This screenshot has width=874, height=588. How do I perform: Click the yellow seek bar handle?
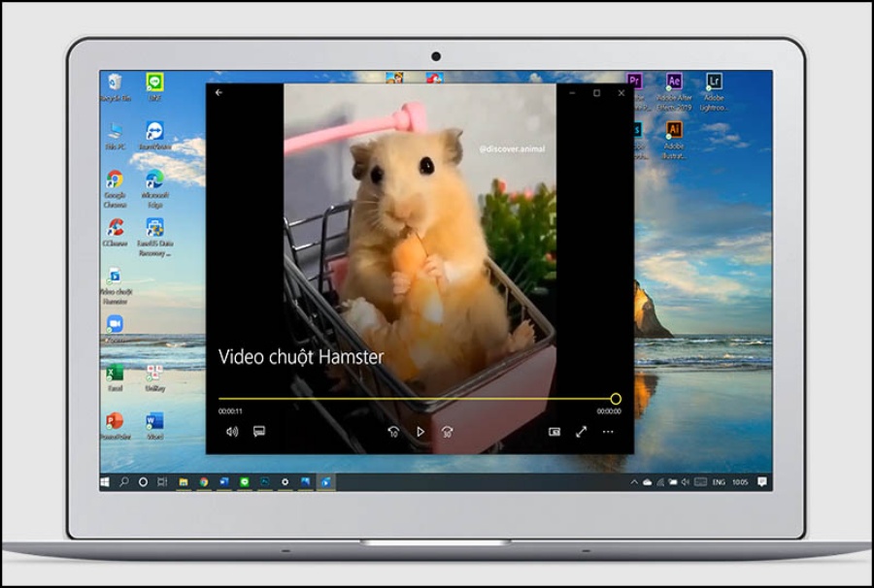click(616, 399)
